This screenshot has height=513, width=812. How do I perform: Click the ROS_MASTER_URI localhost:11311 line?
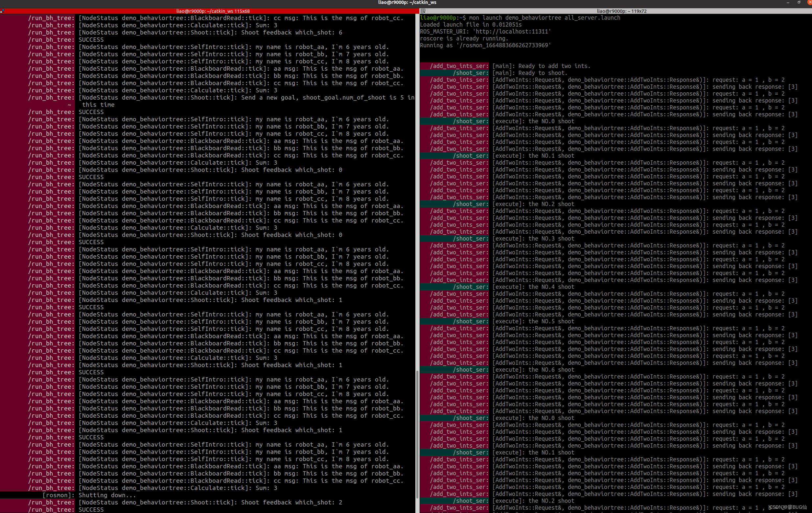click(485, 31)
